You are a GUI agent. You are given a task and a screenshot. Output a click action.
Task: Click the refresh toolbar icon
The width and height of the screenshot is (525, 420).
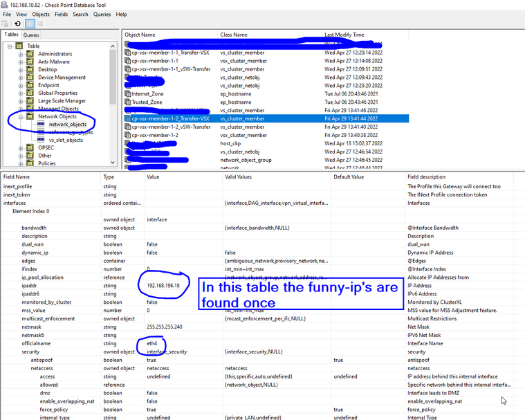coord(17,24)
